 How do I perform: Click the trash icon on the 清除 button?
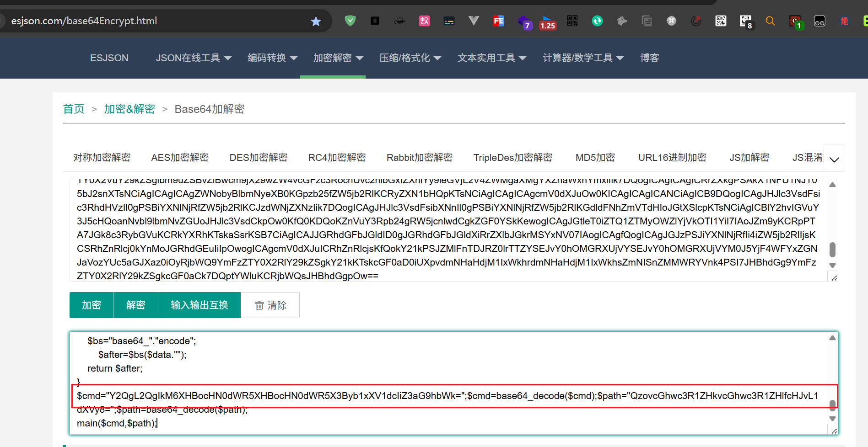tap(259, 305)
